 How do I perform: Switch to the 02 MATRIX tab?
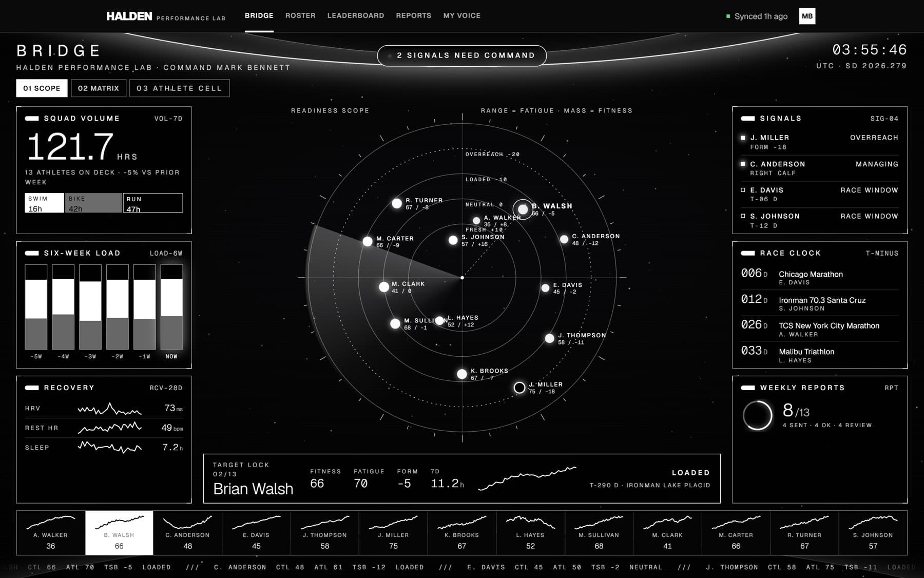pos(99,88)
